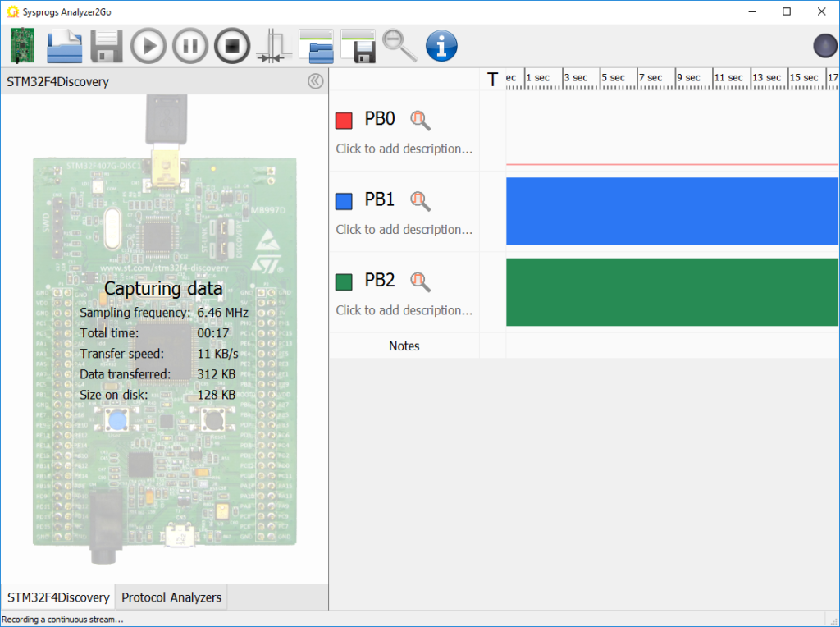The height and width of the screenshot is (627, 840).
Task: Click the save window layout icon
Action: (x=358, y=46)
